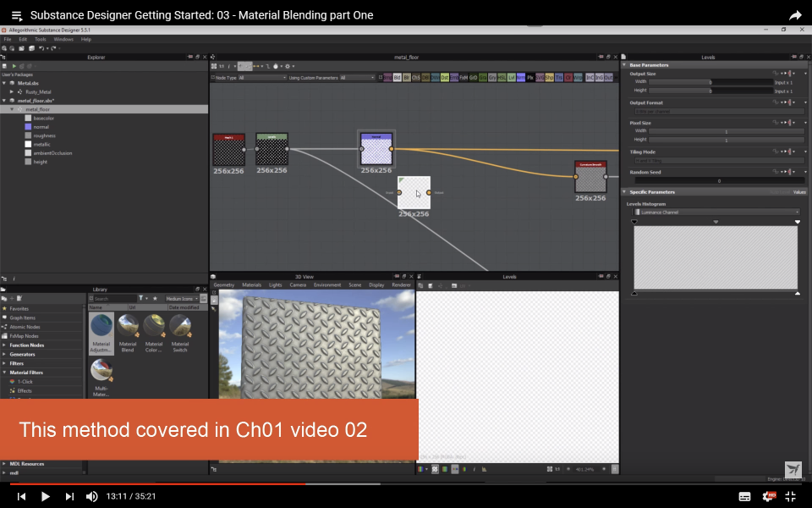Add a Normal (Nrm) node from toolbar
Image resolution: width=812 pixels, height=508 pixels.
[x=520, y=78]
